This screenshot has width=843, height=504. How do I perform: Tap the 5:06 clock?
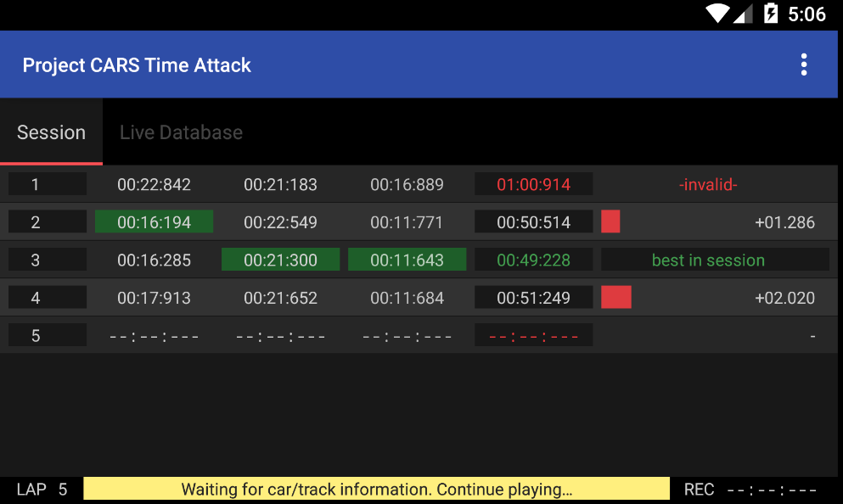point(806,14)
